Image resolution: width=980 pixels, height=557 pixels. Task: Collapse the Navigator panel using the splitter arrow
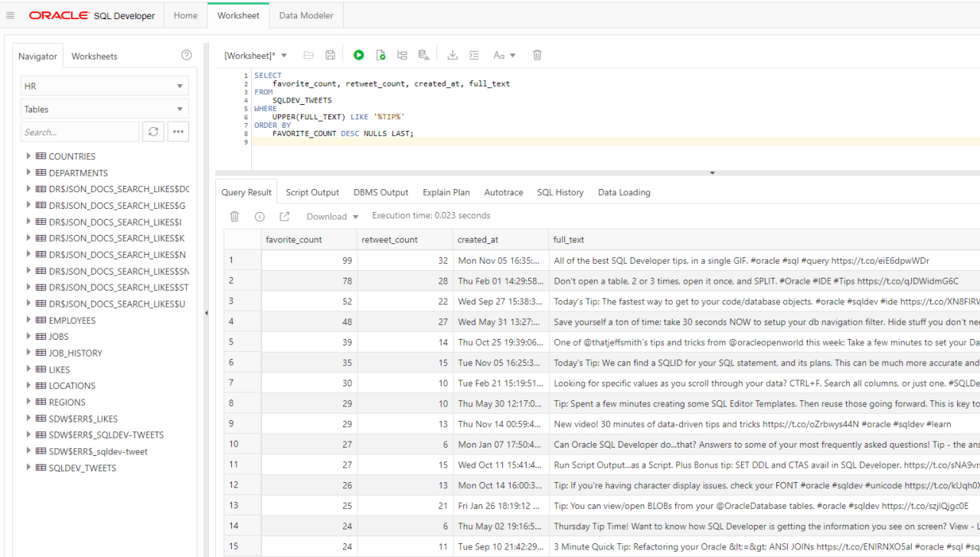point(206,313)
